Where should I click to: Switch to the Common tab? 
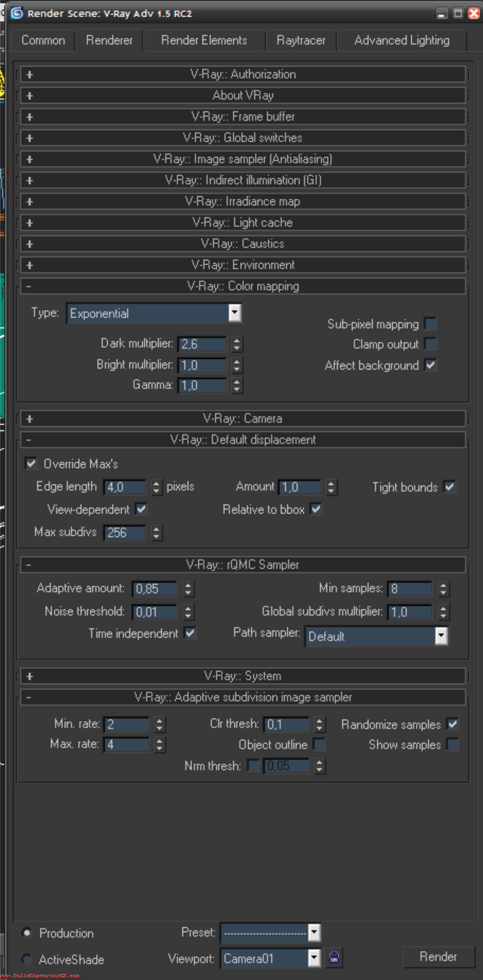tap(43, 40)
